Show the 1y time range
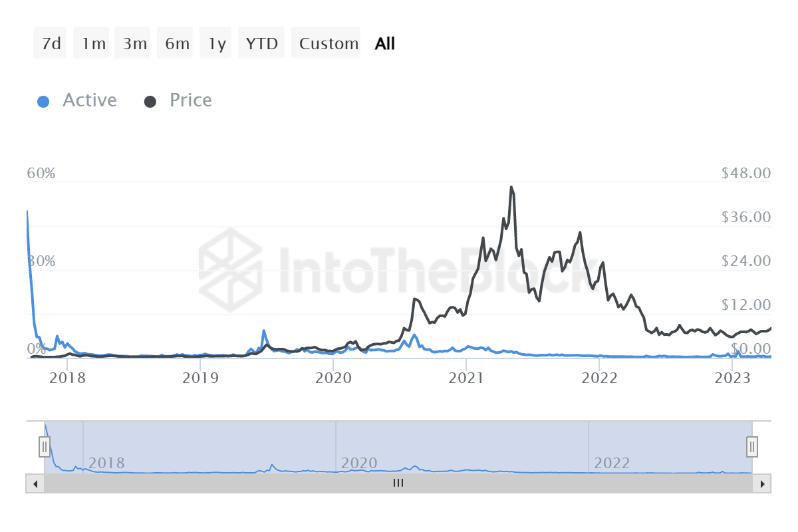This screenshot has width=798, height=532. coord(217,44)
